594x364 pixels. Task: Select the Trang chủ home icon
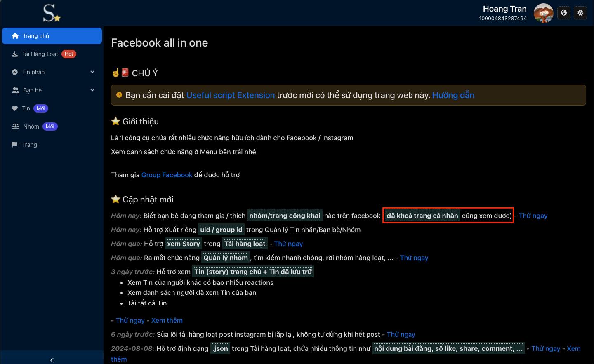15,36
